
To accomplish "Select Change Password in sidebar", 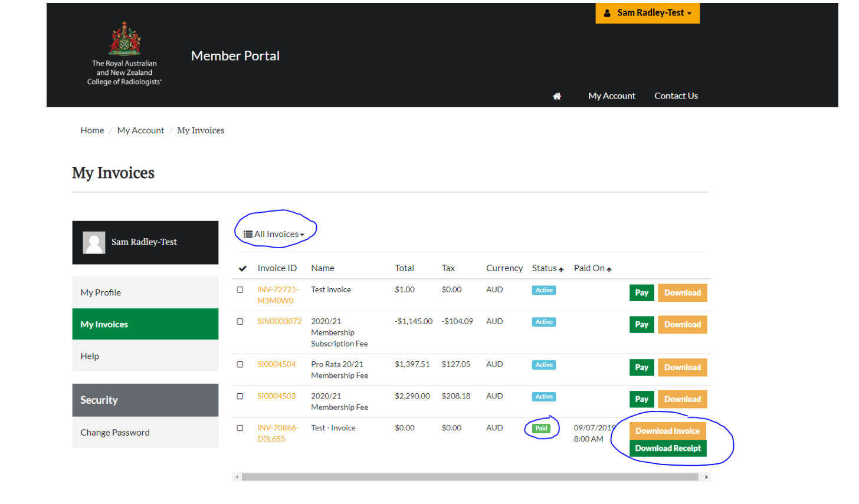I will tap(145, 432).
